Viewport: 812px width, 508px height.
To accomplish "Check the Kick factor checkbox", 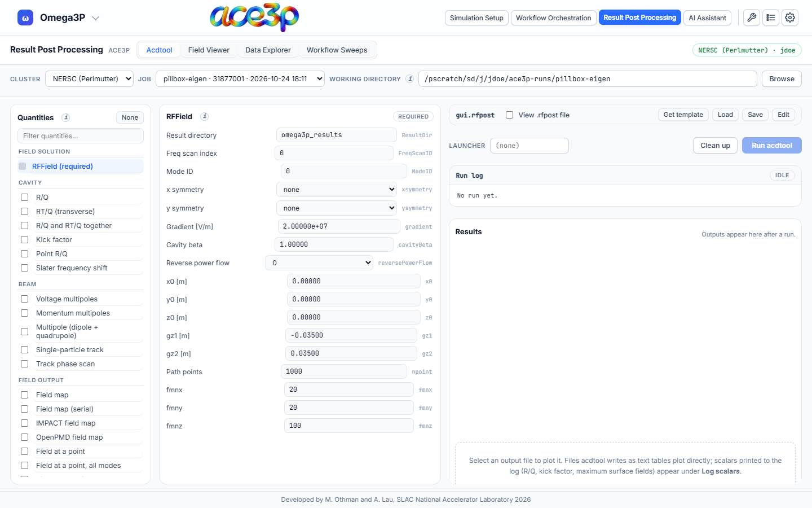I will 24,240.
